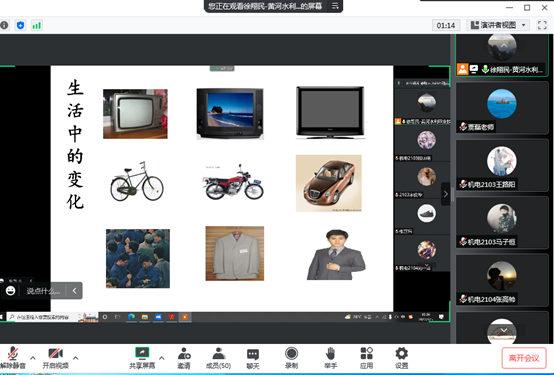Click the meeting timer 01:14
The width and height of the screenshot is (554, 375).
[446, 25]
